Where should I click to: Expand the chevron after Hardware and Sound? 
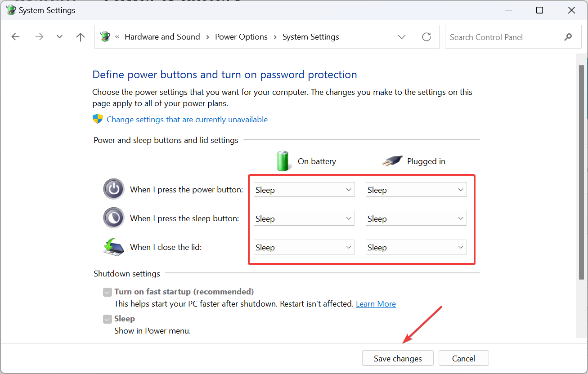pos(207,37)
